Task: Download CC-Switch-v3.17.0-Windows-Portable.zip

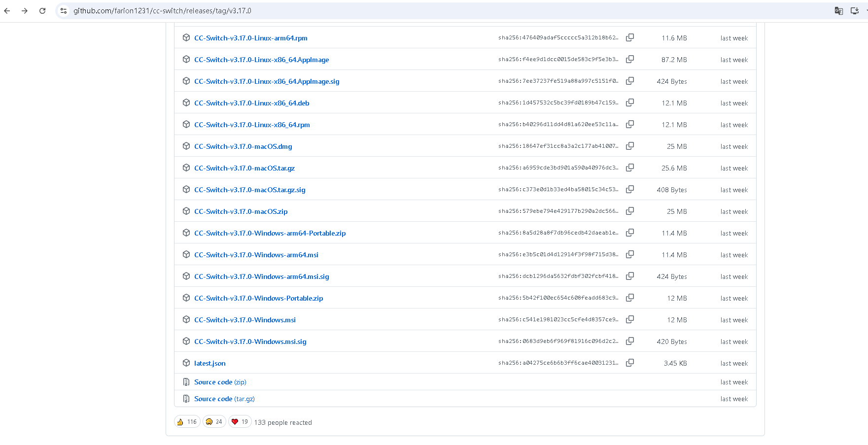Action: pos(258,298)
